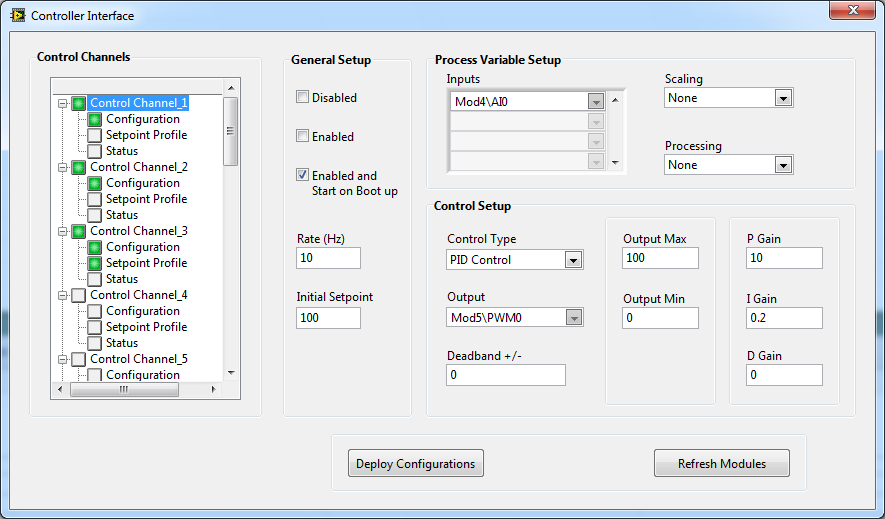This screenshot has width=885, height=519.
Task: Click the P Gain input field
Action: [x=784, y=258]
